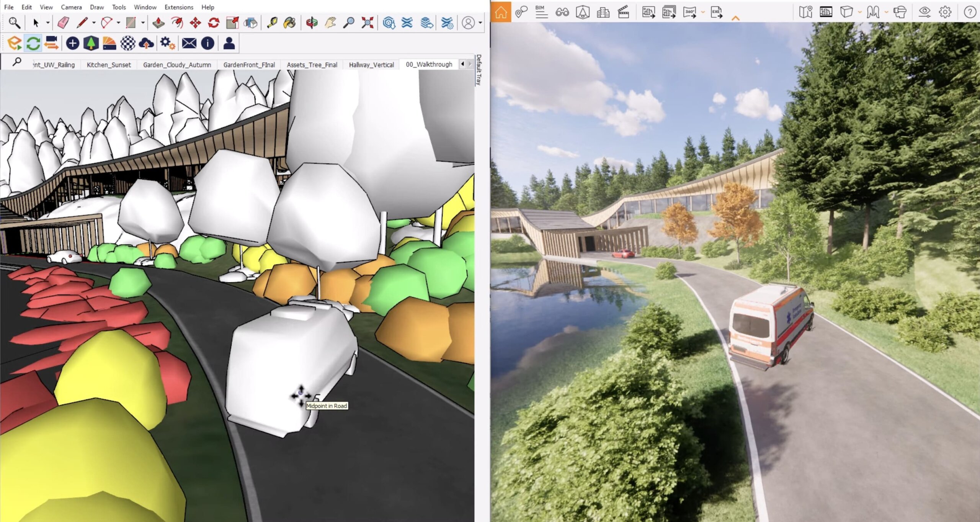Viewport: 980px width, 522px height.
Task: Select the Orbit tool
Action: click(312, 23)
